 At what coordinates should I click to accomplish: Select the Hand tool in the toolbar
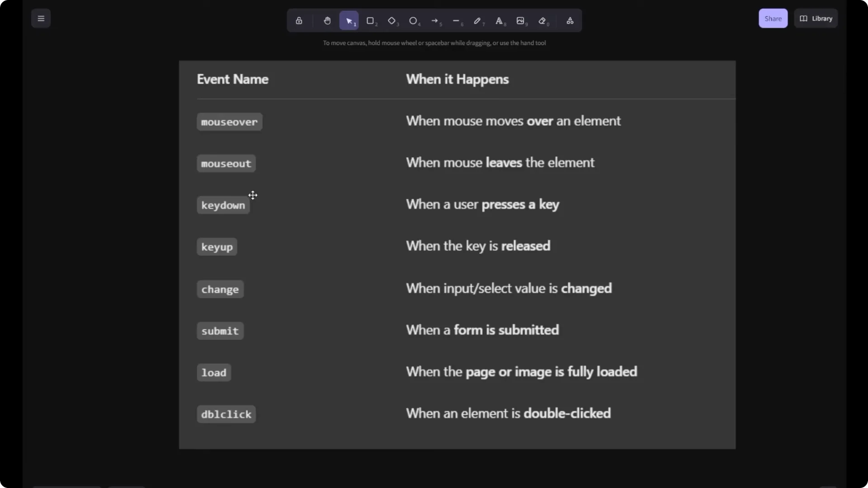(x=327, y=20)
